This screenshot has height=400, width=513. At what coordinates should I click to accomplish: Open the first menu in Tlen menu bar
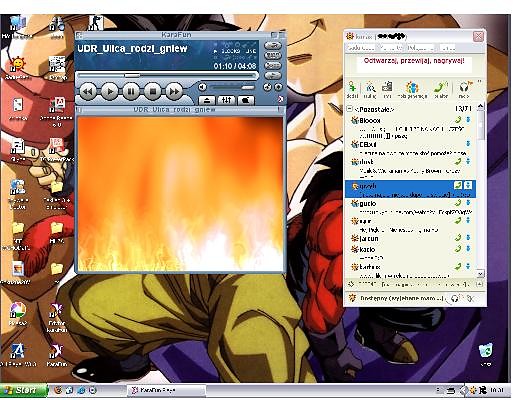point(361,48)
